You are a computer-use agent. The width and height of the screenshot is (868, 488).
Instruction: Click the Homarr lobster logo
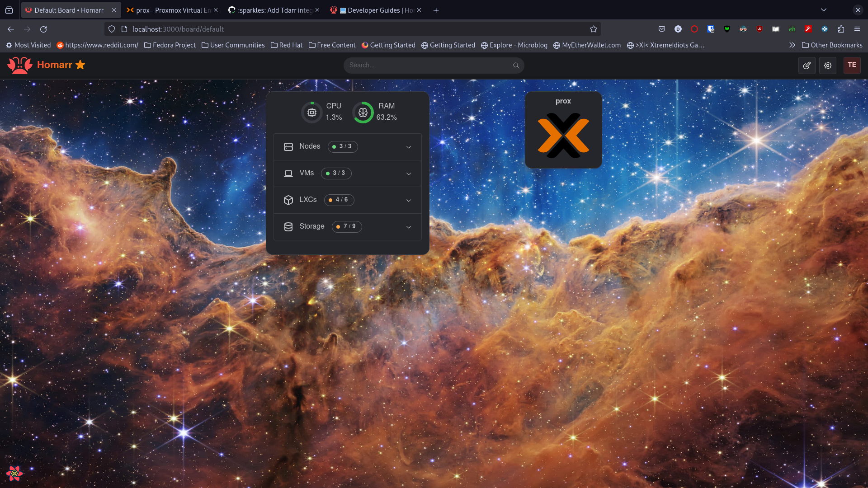[x=20, y=65]
